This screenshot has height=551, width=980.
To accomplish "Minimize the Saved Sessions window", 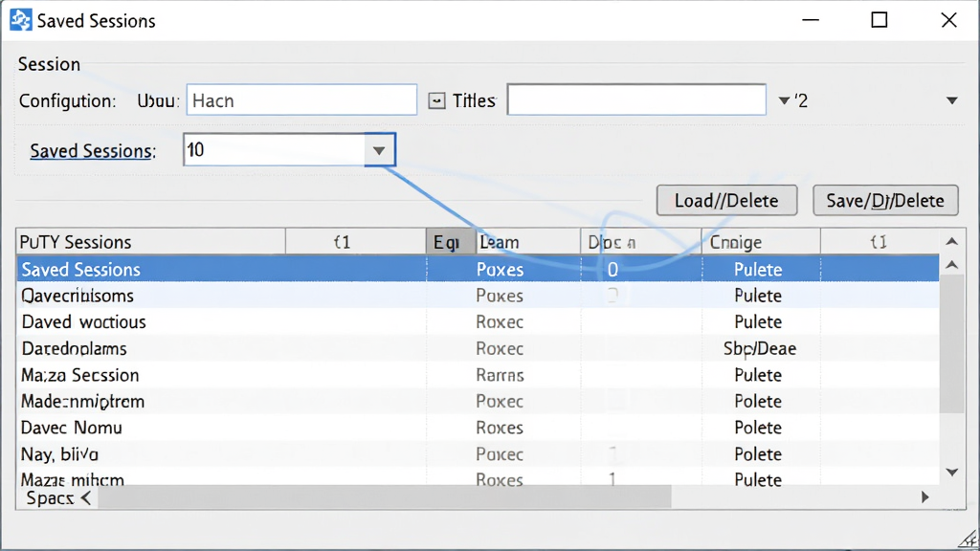I will pos(811,20).
